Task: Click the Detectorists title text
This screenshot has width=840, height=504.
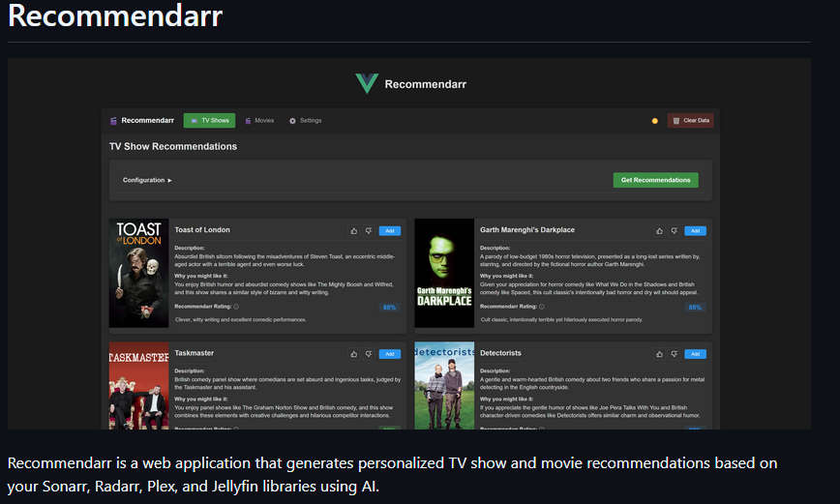Action: click(x=500, y=353)
